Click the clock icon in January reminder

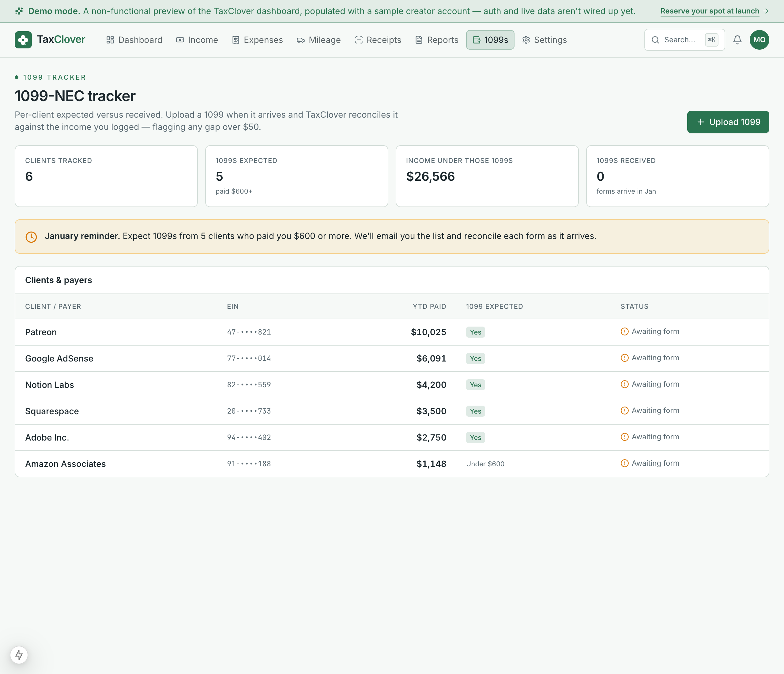31,237
